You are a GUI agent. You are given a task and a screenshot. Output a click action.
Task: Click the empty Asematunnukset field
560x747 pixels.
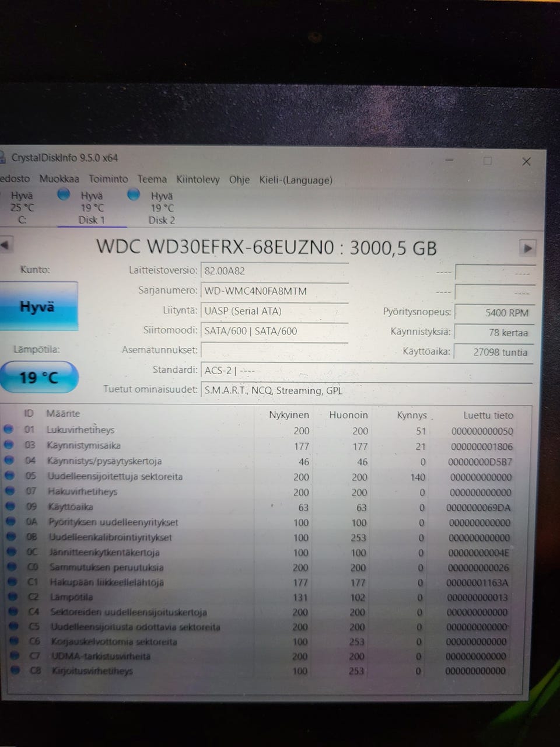[274, 351]
